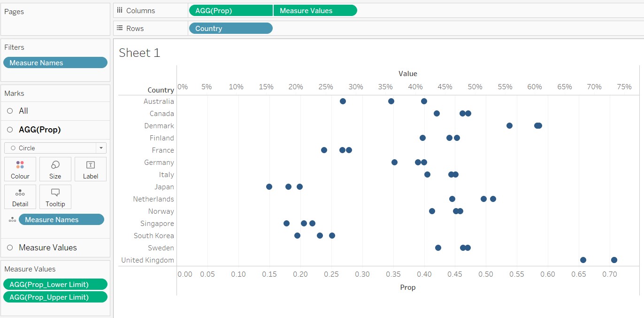644x318 pixels.
Task: Open the Colour shelf on the Marks card
Action: coord(20,169)
